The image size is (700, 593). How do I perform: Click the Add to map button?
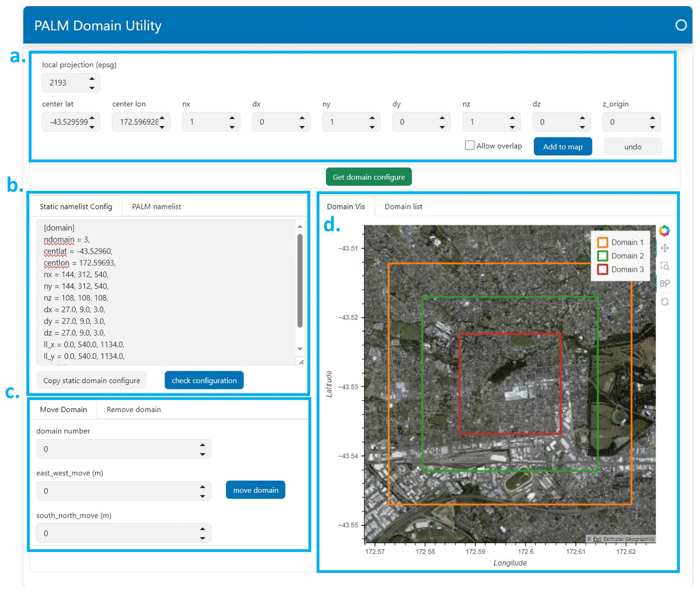tap(563, 147)
